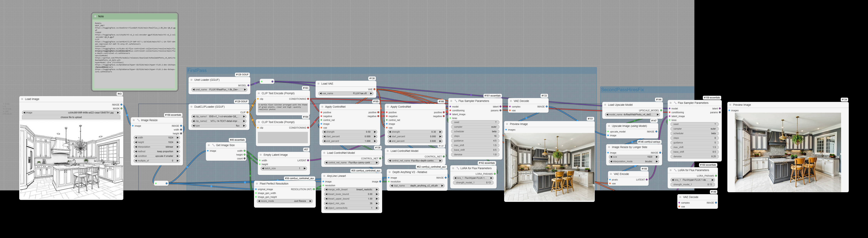Click the LATENT output port on VAE Encode

pos(647,180)
